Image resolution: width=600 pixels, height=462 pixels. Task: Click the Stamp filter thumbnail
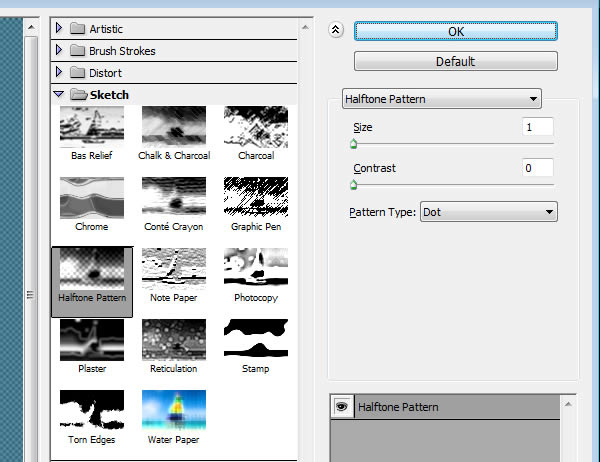256,340
